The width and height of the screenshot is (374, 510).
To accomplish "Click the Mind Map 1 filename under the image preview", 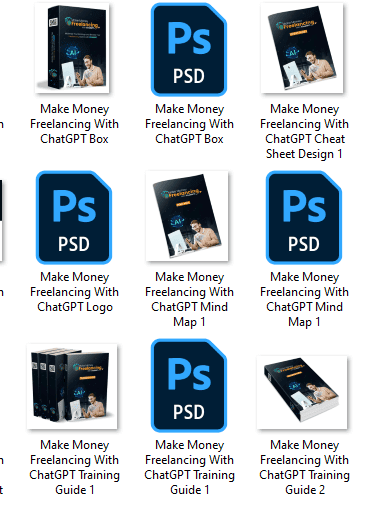I will pyautogui.click(x=189, y=299).
